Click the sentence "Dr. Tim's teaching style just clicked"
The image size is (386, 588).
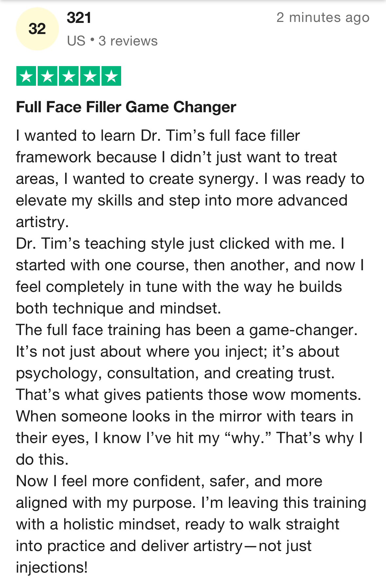pyautogui.click(x=176, y=243)
